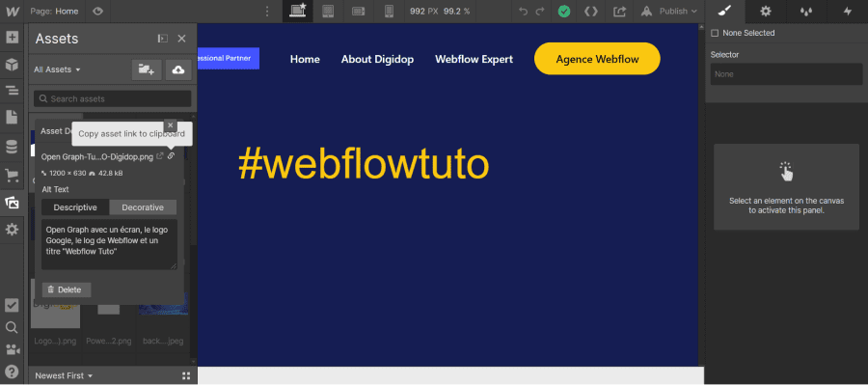Image resolution: width=868 pixels, height=385 pixels.
Task: Open the All Assets filter dropdown
Action: (57, 69)
